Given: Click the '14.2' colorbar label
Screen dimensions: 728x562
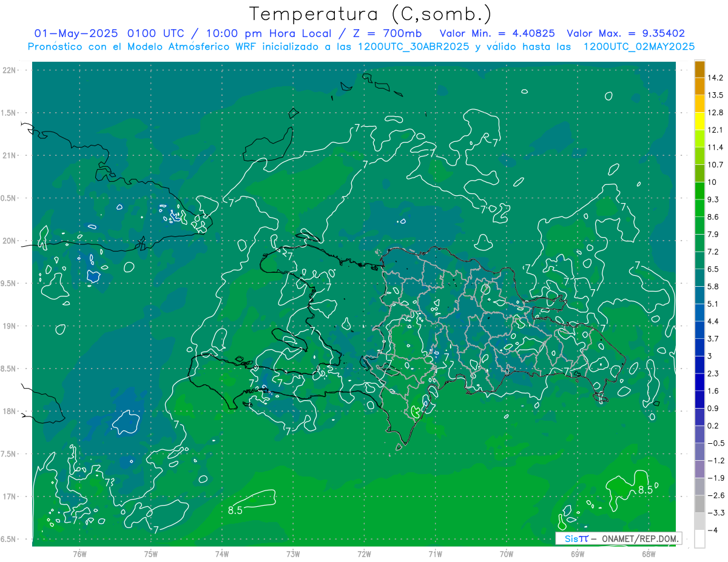Looking at the screenshot, I should 716,78.
